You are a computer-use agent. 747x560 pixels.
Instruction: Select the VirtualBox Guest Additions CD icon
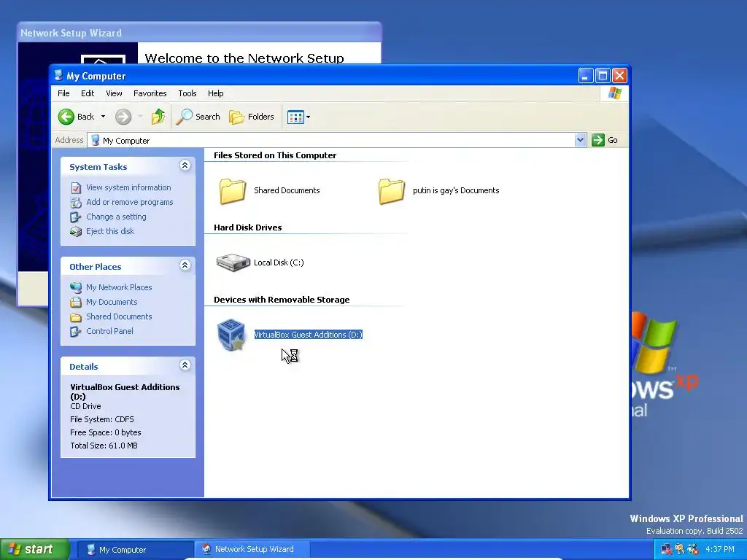coord(231,335)
